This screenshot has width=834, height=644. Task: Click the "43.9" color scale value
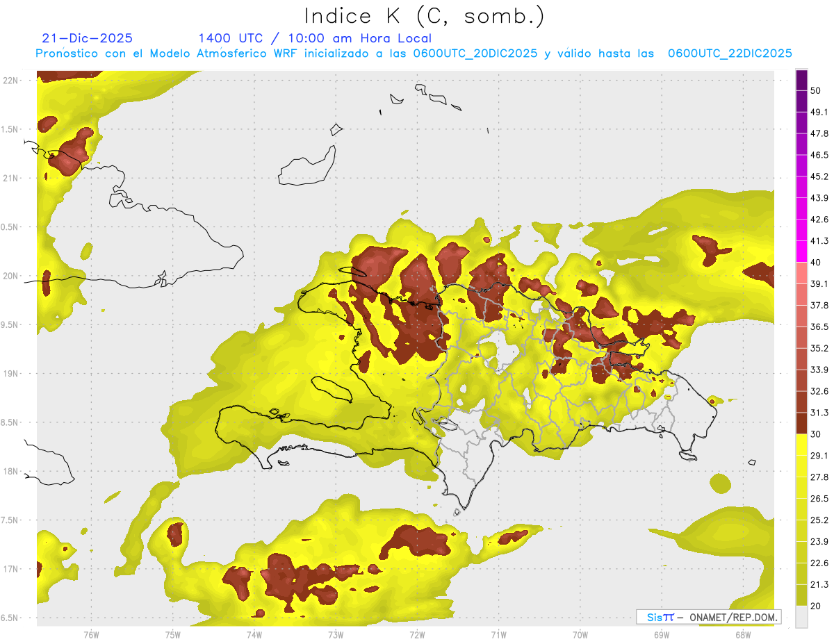point(819,198)
